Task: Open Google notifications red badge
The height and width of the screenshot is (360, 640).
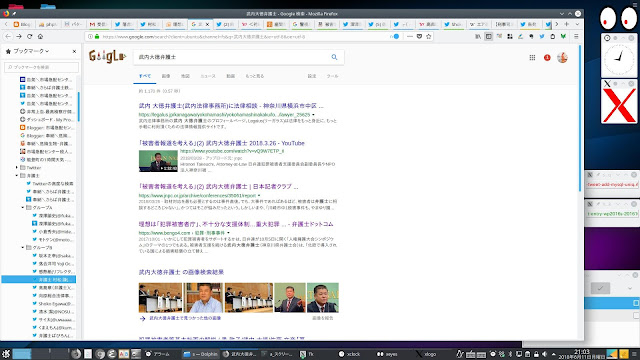Action: [x=547, y=58]
